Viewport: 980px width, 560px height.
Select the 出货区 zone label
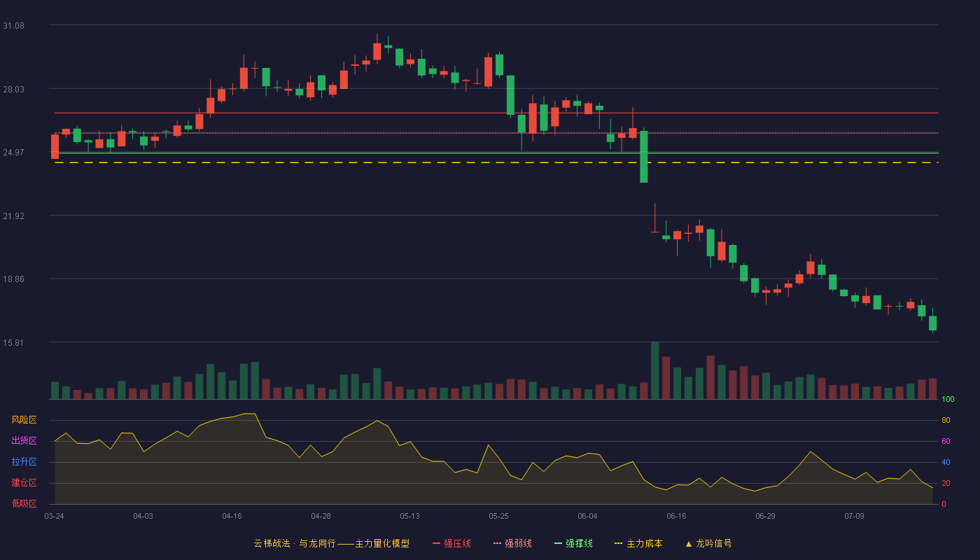pyautogui.click(x=24, y=441)
